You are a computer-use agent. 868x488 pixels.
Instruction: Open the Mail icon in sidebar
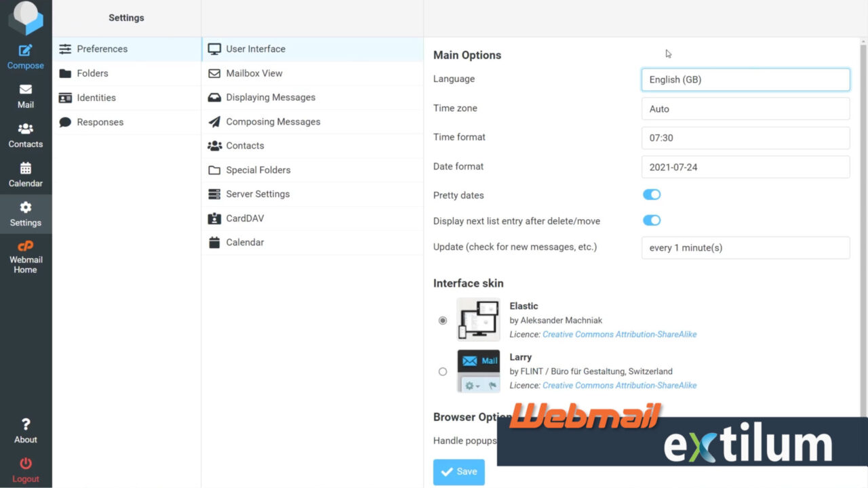[x=25, y=94]
